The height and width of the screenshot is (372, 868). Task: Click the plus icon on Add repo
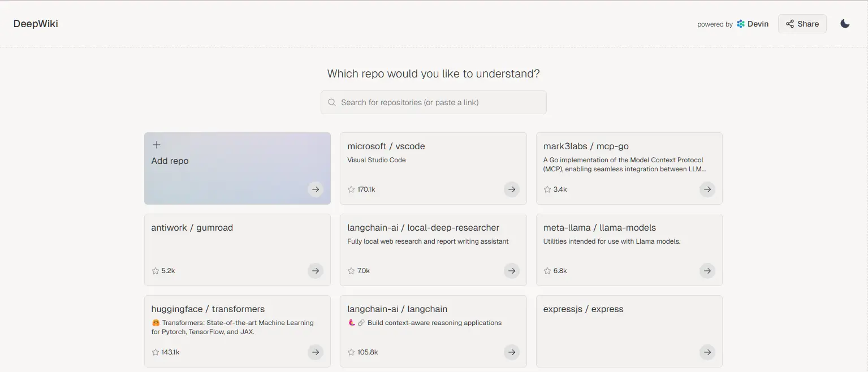click(157, 145)
